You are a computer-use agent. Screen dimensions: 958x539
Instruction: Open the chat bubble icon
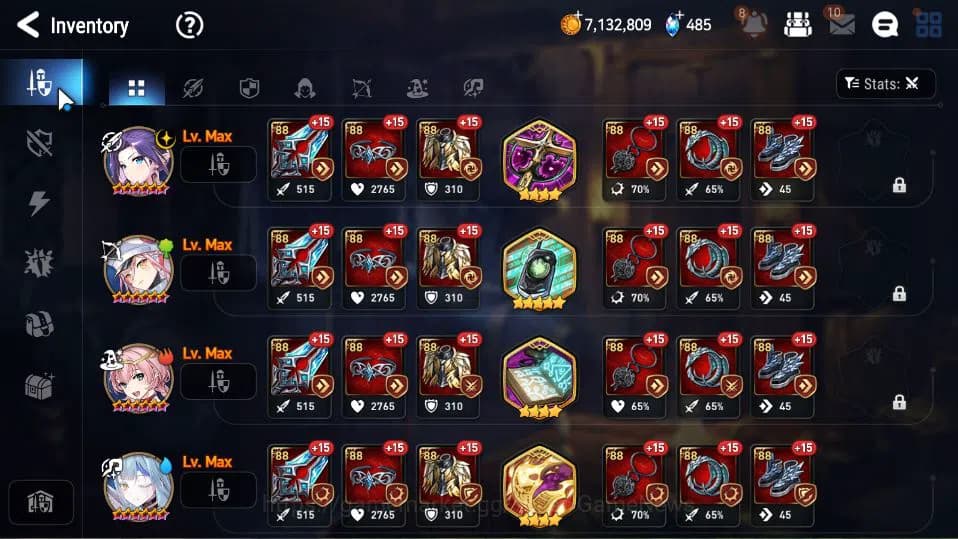pyautogui.click(x=885, y=25)
